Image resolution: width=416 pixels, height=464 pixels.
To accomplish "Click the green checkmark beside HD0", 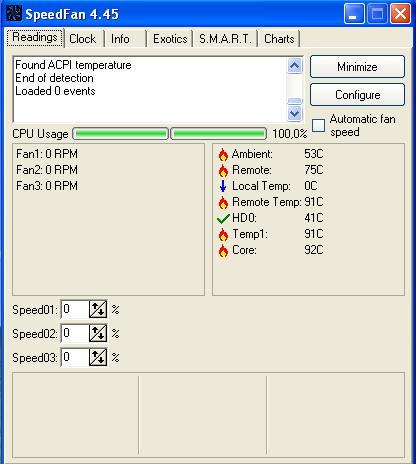I will pos(223,218).
